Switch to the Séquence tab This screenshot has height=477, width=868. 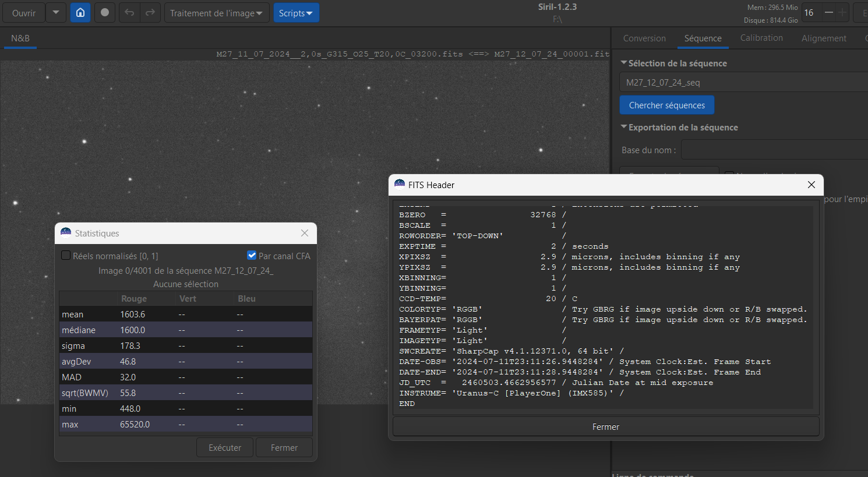(x=703, y=38)
